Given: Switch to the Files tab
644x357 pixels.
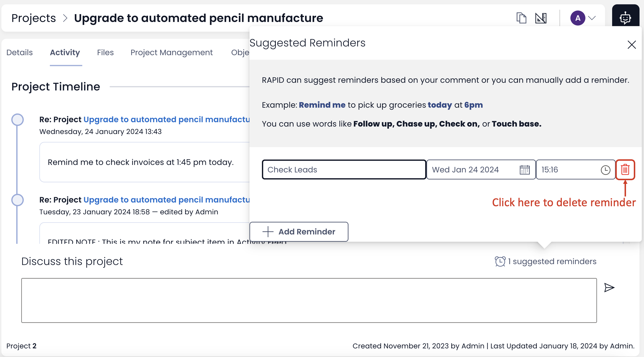Looking at the screenshot, I should pyautogui.click(x=105, y=52).
